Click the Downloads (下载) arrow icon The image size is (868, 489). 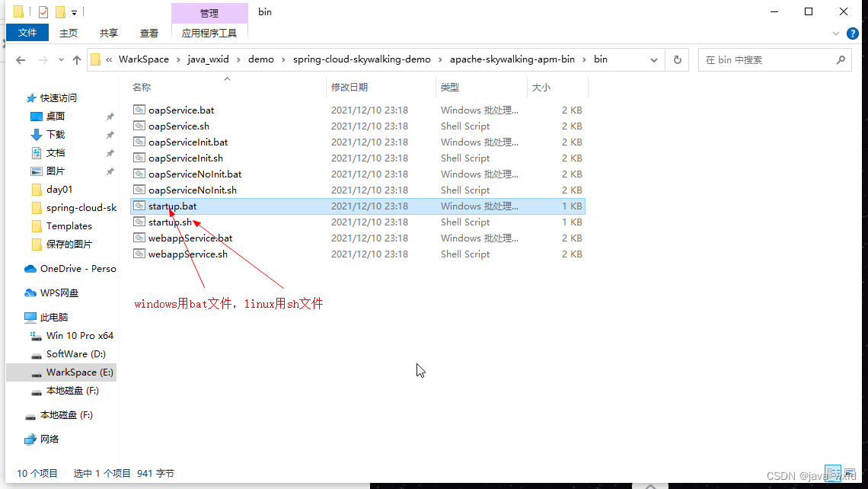pos(37,135)
